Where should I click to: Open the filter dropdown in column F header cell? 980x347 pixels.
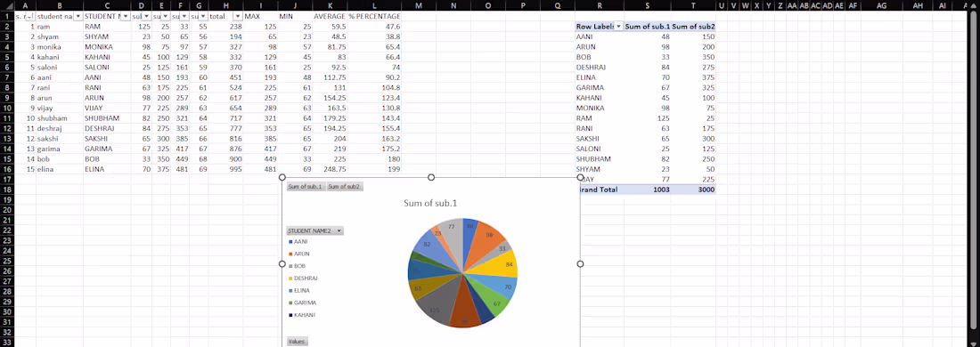pos(184,16)
